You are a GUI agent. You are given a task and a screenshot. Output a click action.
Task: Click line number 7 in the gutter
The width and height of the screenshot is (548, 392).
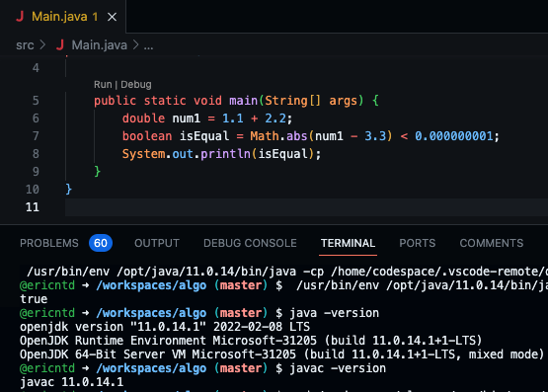click(36, 136)
